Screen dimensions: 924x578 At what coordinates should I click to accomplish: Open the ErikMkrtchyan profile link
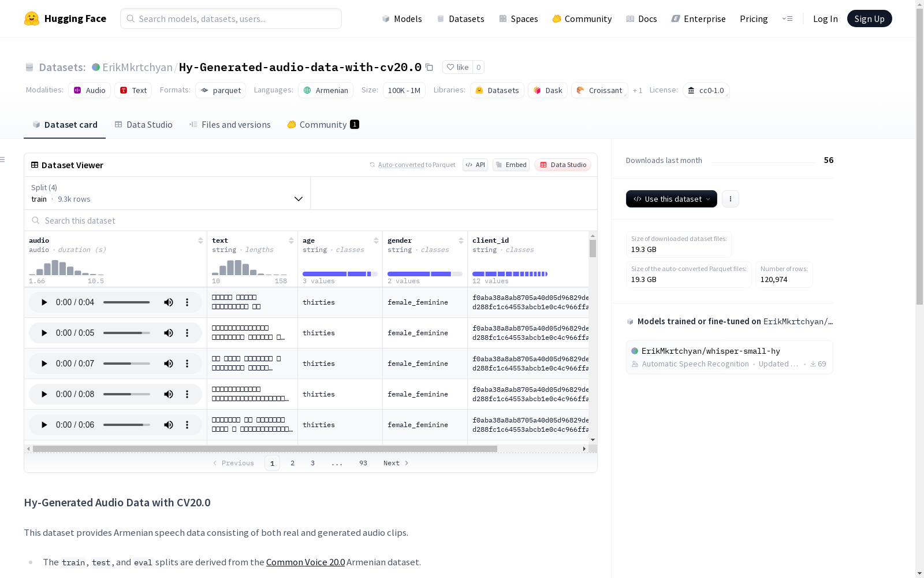click(137, 67)
